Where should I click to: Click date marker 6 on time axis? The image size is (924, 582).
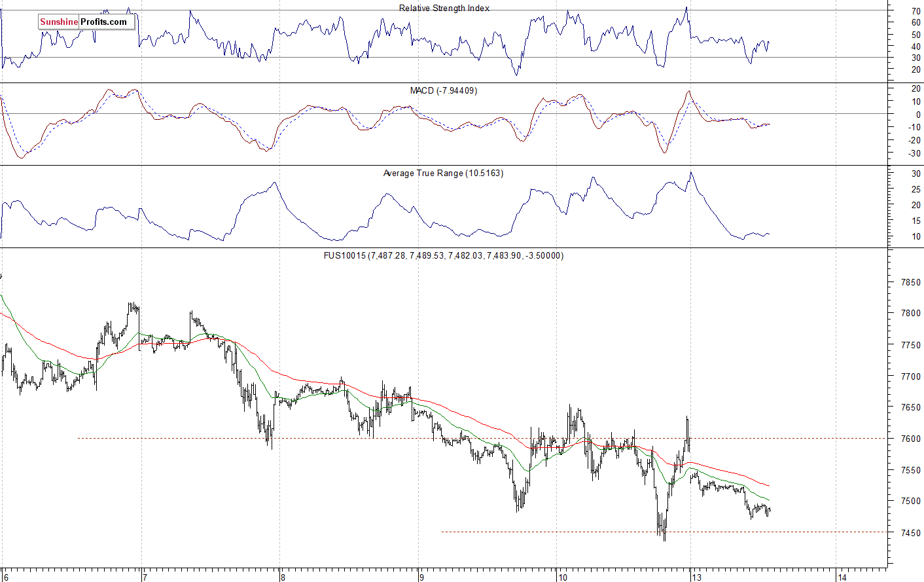(6, 577)
